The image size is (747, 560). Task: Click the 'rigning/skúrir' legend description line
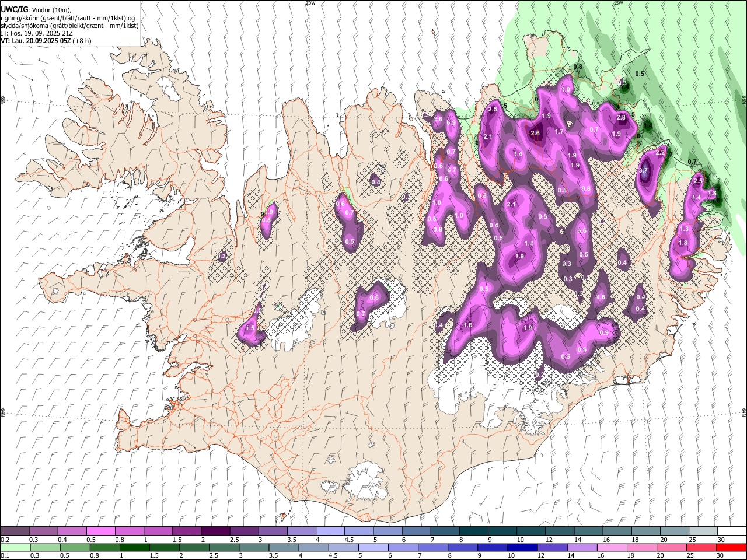coord(68,18)
